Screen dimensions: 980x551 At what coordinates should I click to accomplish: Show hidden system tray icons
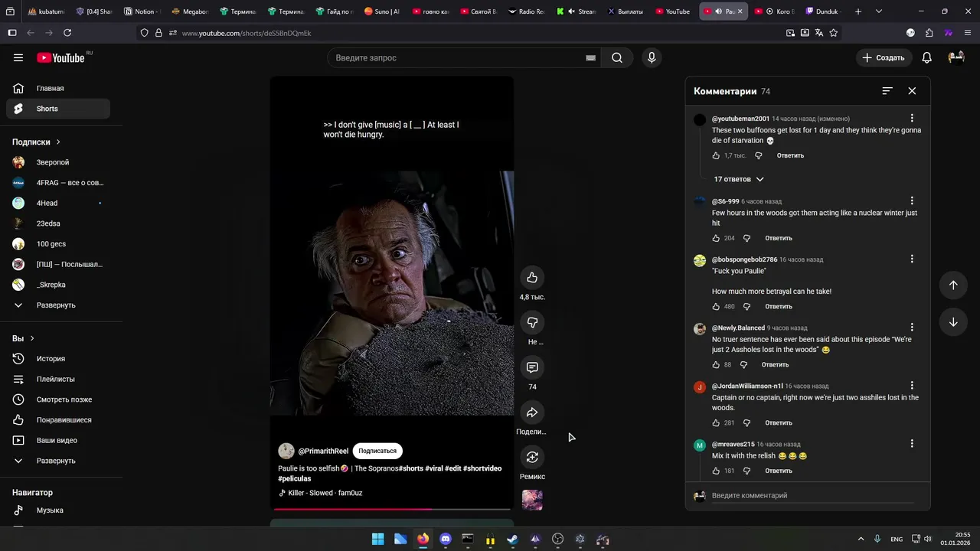pos(861,539)
